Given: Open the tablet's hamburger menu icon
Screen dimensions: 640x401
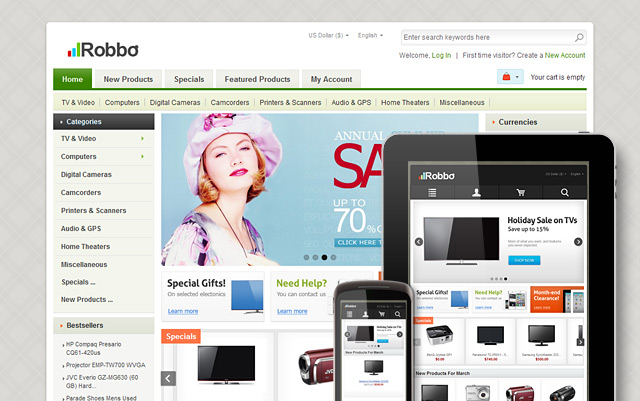Looking at the screenshot, I should tap(432, 192).
